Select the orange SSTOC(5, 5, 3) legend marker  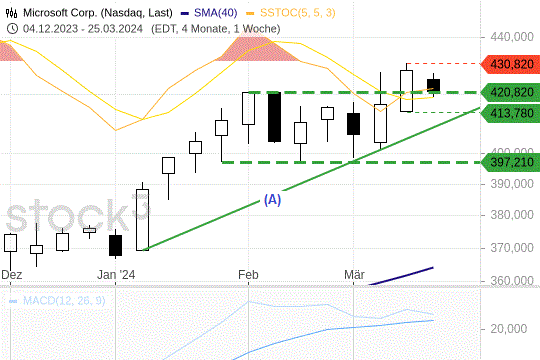(x=250, y=13)
